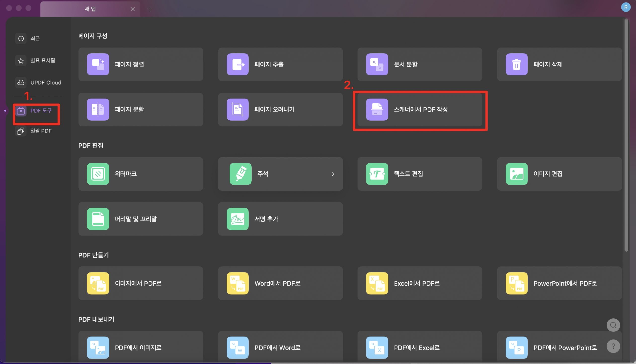Image resolution: width=636 pixels, height=364 pixels.
Task: Open the 머리말 및 꼬리말 icon
Action: [x=98, y=219]
